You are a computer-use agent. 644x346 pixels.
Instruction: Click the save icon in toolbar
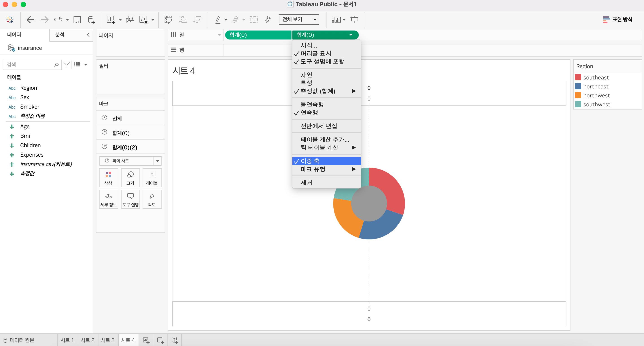click(x=77, y=20)
